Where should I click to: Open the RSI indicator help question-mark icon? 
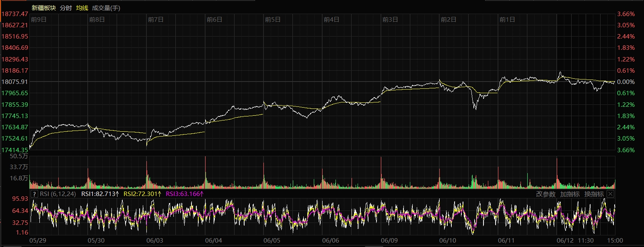tap(35, 194)
